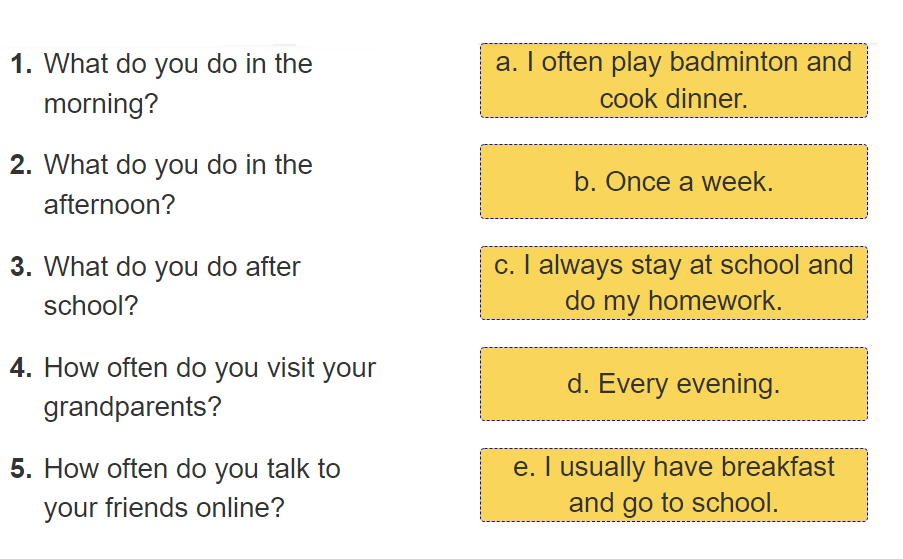Select the 'Every evening' answer card
The image size is (903, 559).
click(x=673, y=384)
